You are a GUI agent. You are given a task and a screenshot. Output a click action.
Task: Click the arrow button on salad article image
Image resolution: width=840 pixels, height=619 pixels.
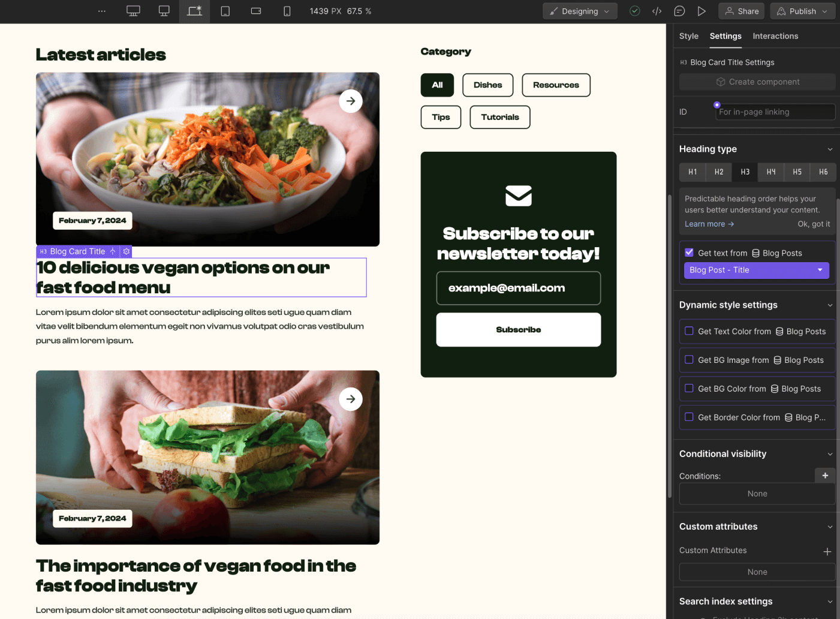pos(351,101)
